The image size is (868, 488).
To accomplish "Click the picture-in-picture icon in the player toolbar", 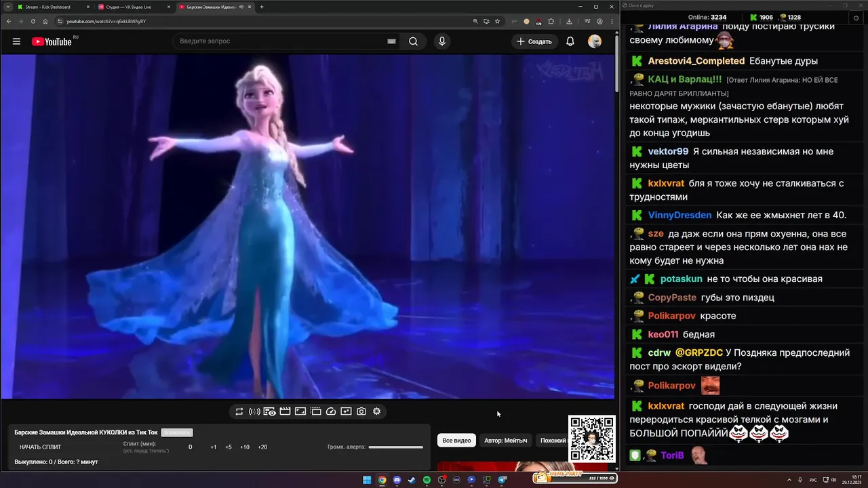I will point(300,411).
